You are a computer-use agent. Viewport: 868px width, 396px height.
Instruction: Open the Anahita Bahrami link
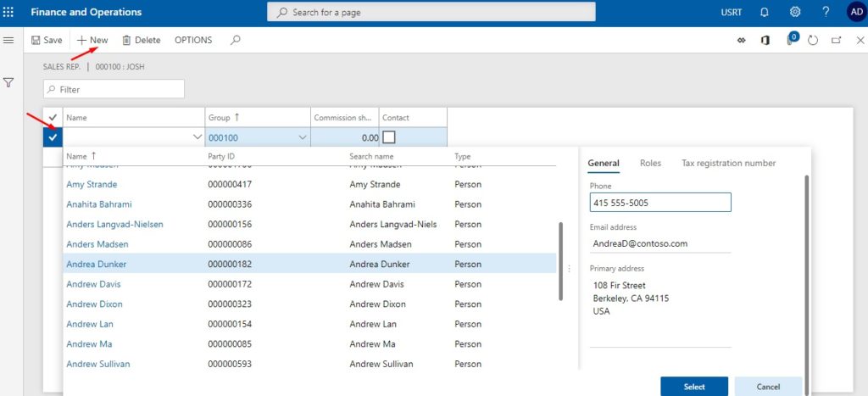[x=99, y=204]
